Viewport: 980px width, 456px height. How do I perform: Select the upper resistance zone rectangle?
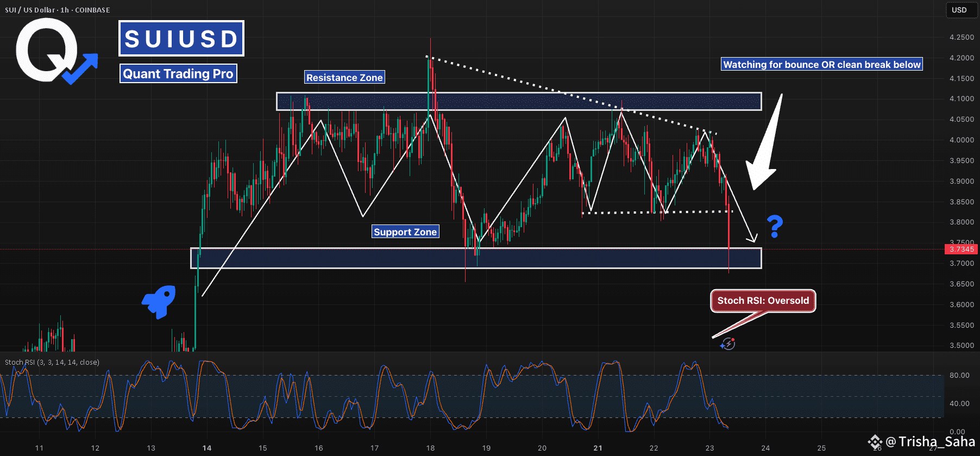pyautogui.click(x=519, y=101)
